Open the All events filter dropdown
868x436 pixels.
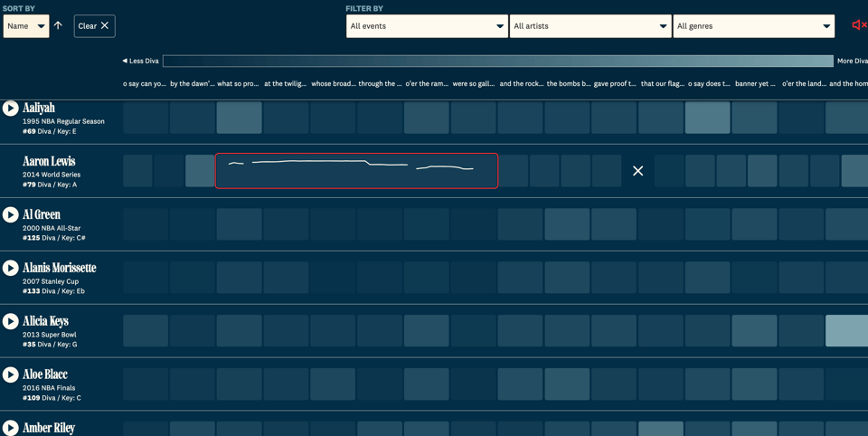click(427, 26)
